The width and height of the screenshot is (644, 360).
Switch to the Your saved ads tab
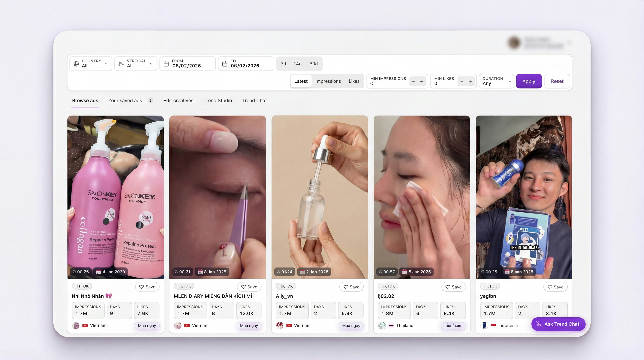[x=125, y=100]
